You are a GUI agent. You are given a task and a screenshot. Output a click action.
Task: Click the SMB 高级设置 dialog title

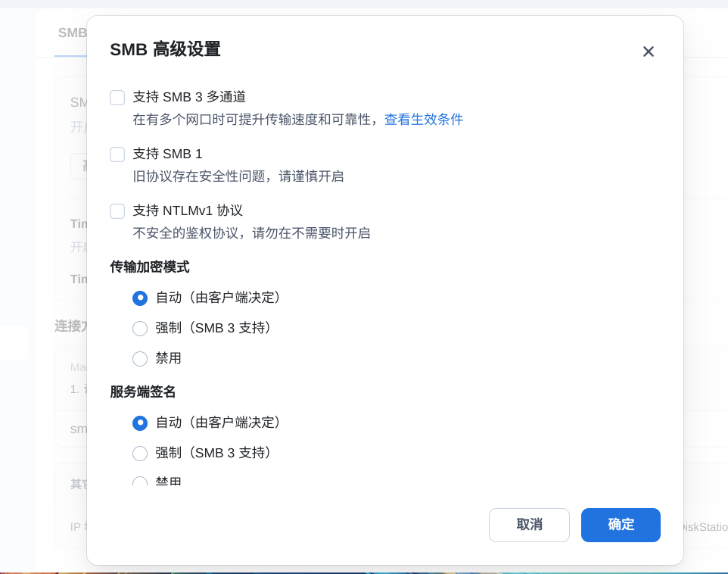click(x=165, y=49)
